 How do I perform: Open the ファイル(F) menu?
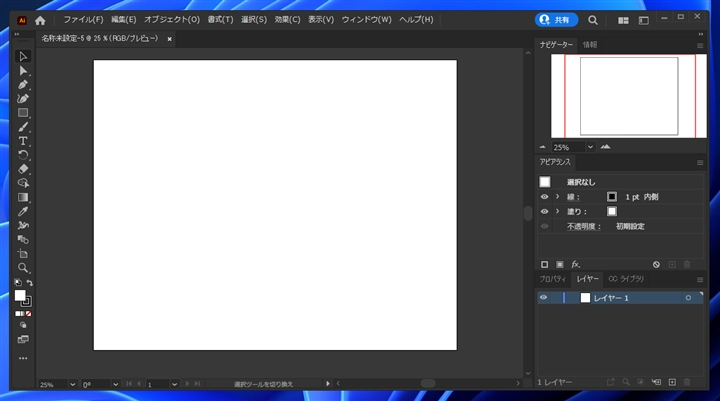tap(83, 20)
